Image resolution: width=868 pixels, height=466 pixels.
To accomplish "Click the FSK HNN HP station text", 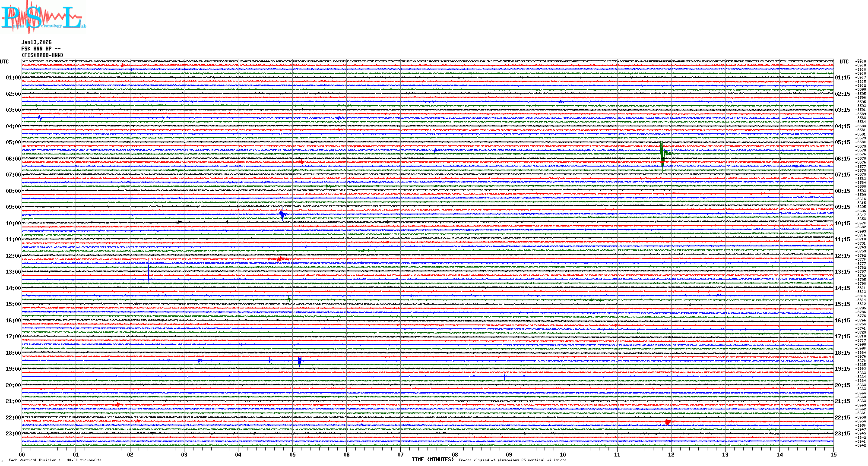I will [x=41, y=49].
